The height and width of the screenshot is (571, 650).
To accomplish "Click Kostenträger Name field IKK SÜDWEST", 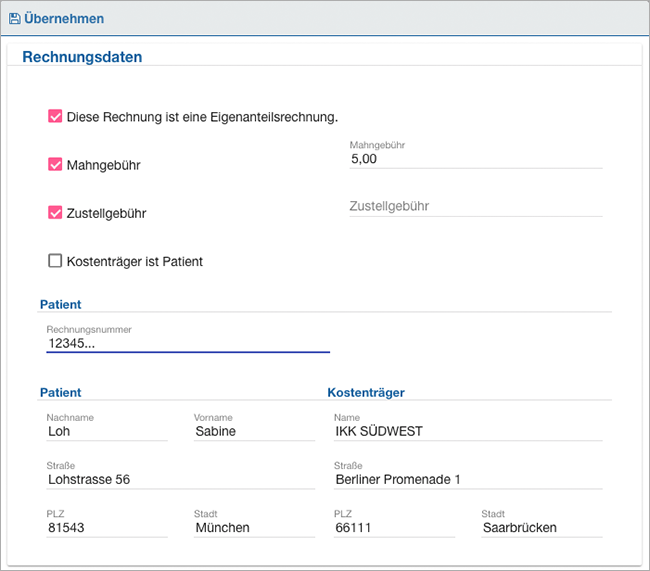I will click(x=468, y=431).
